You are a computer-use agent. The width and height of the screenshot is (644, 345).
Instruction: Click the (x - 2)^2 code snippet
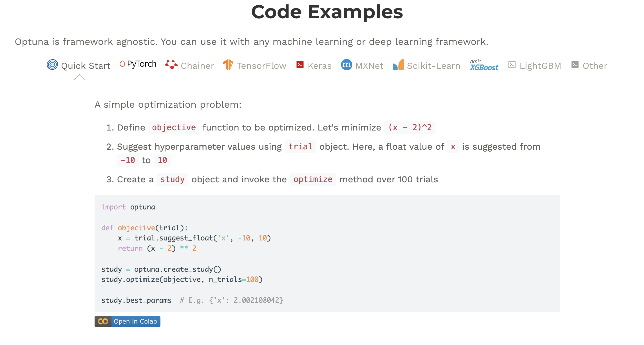[410, 127]
